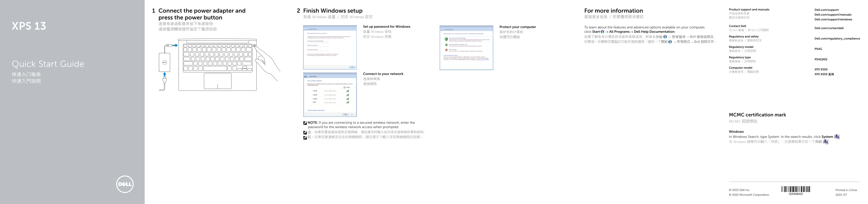This screenshot has height=204, width=868.
Task: Click the Dell.com/support/manuals address
Action: coord(833,14)
